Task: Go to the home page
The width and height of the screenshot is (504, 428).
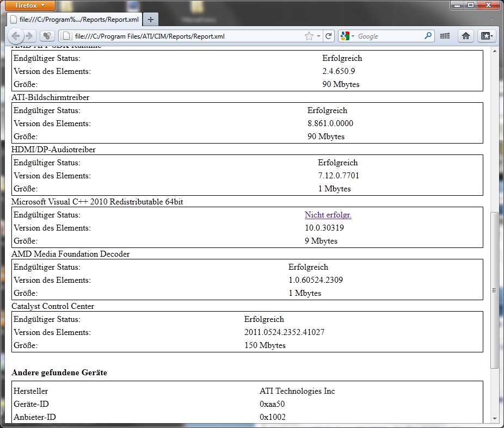Action: pyautogui.click(x=466, y=36)
